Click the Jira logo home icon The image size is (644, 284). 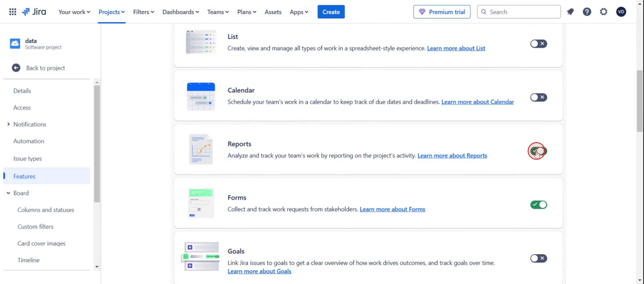click(34, 12)
